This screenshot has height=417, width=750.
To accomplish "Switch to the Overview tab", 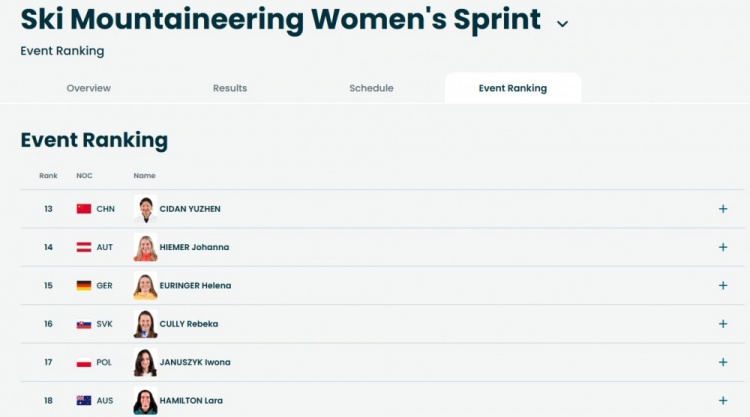I will tap(89, 88).
